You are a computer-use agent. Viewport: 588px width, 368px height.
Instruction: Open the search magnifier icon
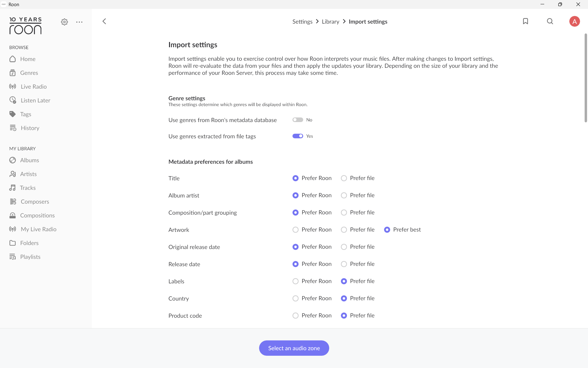click(x=550, y=21)
